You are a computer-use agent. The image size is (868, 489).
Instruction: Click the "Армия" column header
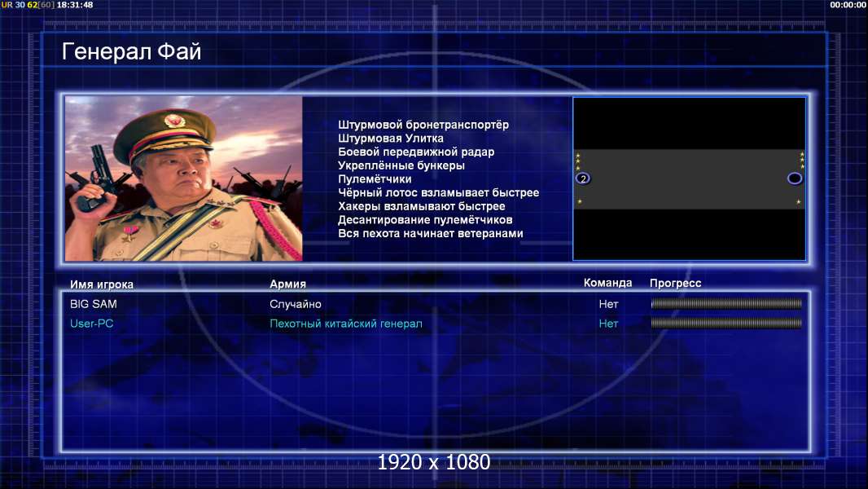pyautogui.click(x=288, y=284)
